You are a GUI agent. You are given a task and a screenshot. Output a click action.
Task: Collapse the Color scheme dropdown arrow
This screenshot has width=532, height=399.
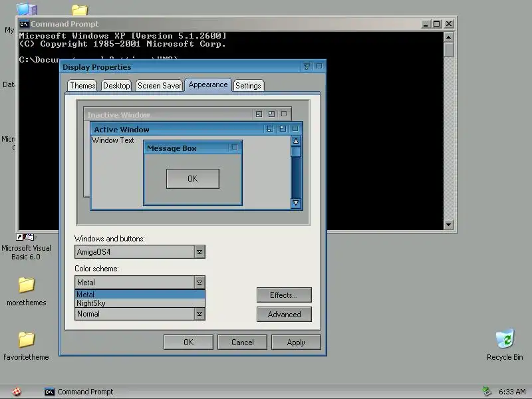(x=199, y=282)
